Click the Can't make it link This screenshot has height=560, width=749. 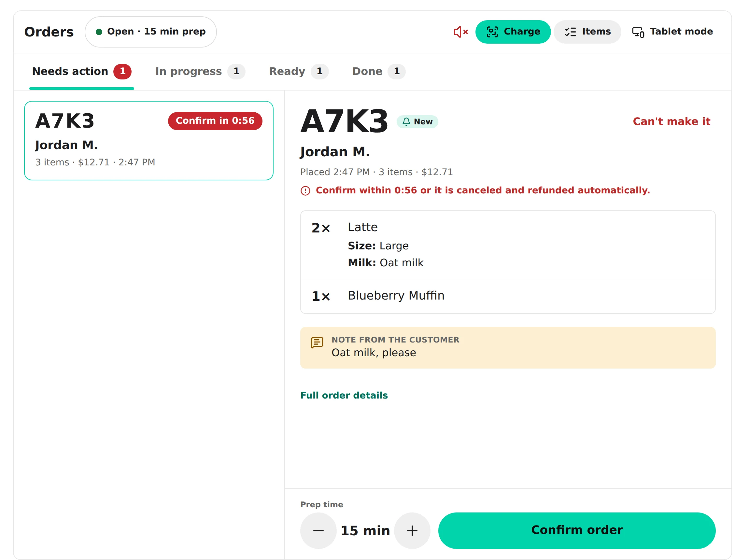[671, 121]
